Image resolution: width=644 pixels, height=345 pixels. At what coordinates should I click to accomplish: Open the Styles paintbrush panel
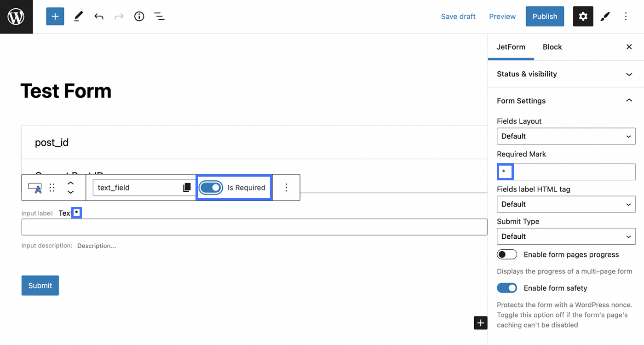tap(604, 16)
